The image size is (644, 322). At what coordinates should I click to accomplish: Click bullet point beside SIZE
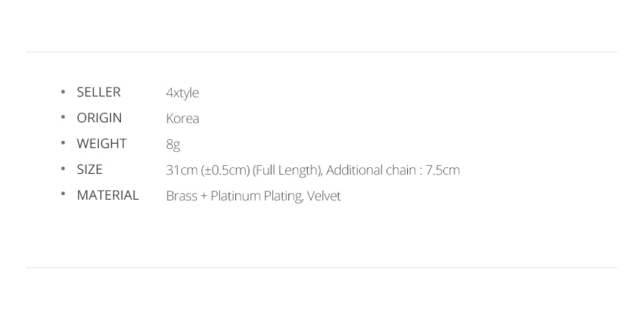tap(63, 169)
